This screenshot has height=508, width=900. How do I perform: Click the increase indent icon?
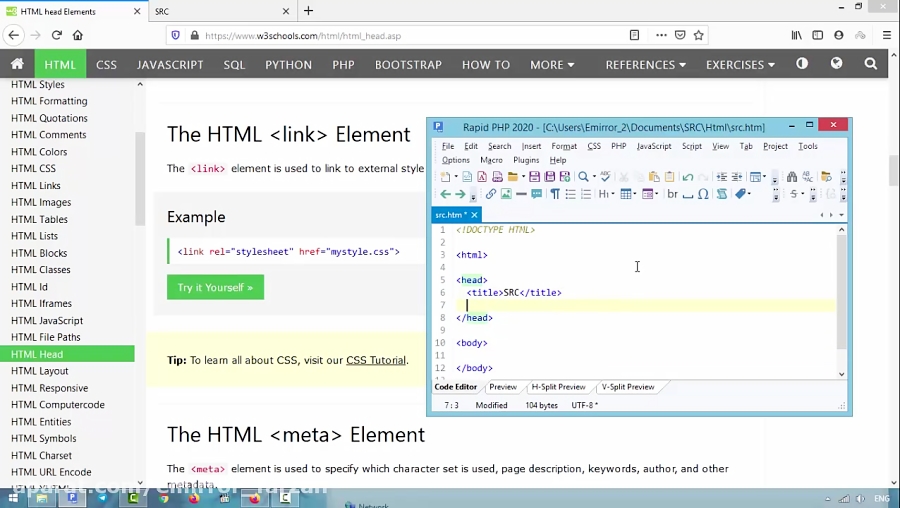tap(721, 177)
